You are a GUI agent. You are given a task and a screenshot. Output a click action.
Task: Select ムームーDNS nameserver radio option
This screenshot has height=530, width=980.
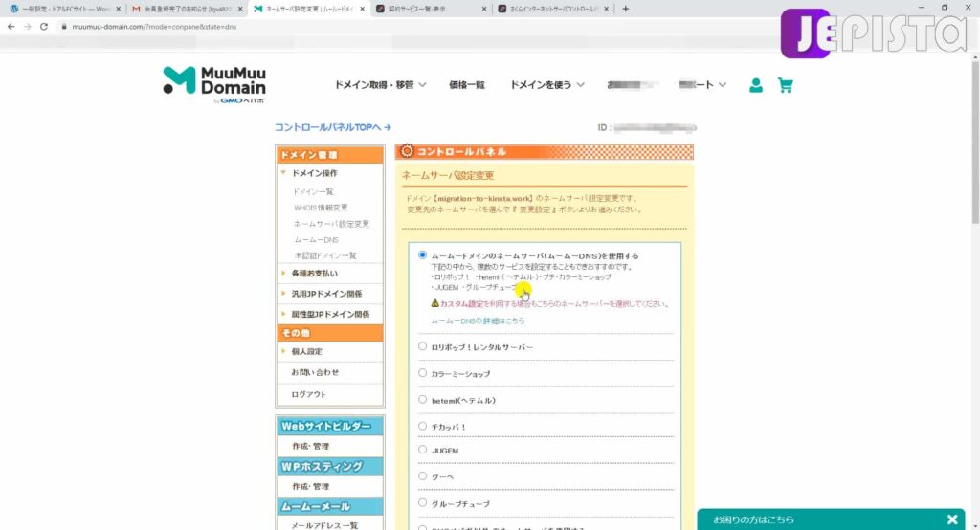(422, 255)
